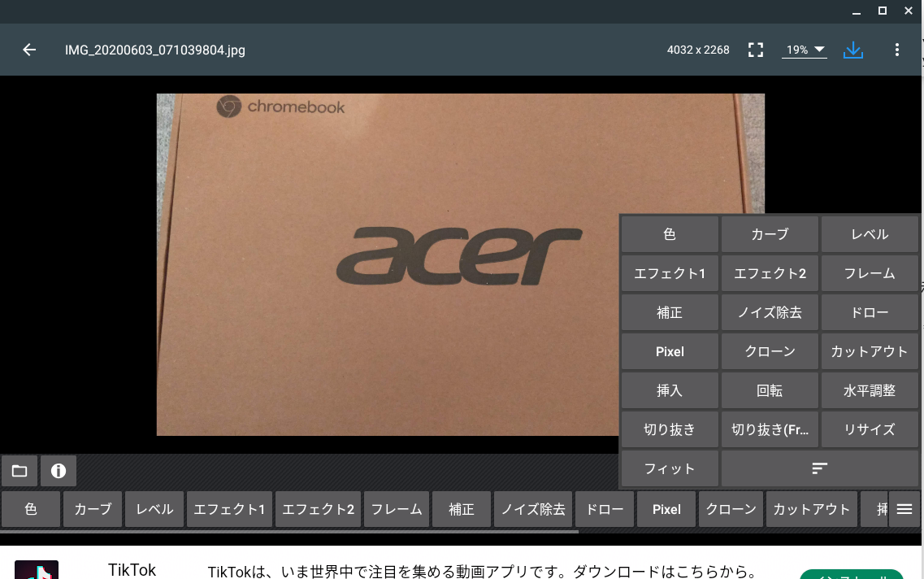Screen dimensions: 924x579
Task: Select 水平調整 in the popup panel
Action: (870, 390)
